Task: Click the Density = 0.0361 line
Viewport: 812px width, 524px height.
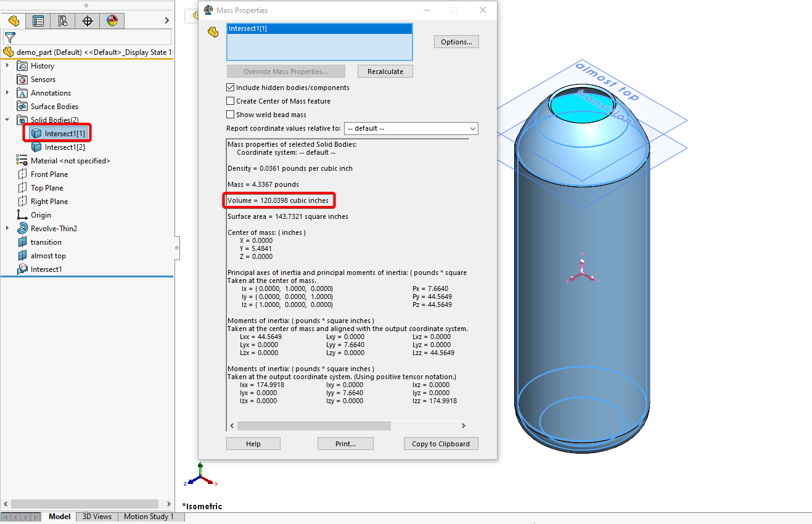Action: 290,168
